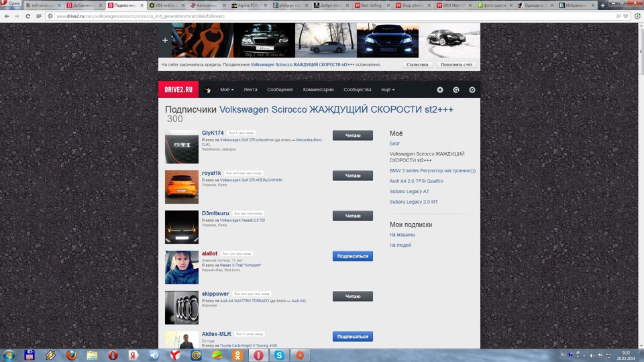Close the Подписчики browser tab

pyautogui.click(x=142, y=5)
